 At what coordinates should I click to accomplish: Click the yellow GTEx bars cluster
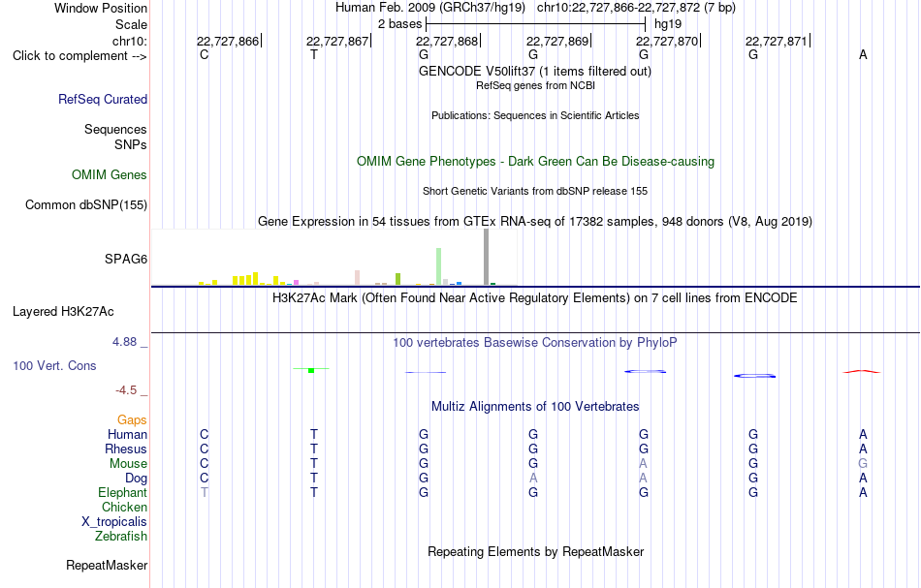click(x=245, y=279)
